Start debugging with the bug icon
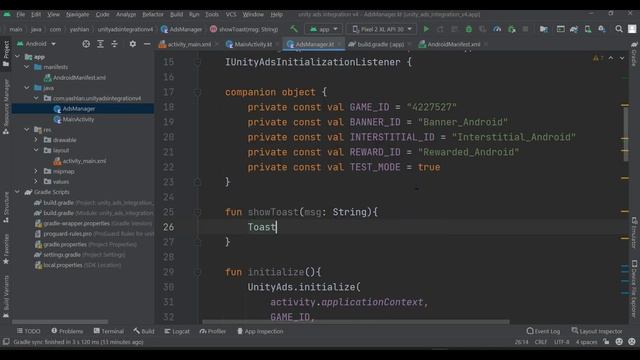 click(469, 29)
